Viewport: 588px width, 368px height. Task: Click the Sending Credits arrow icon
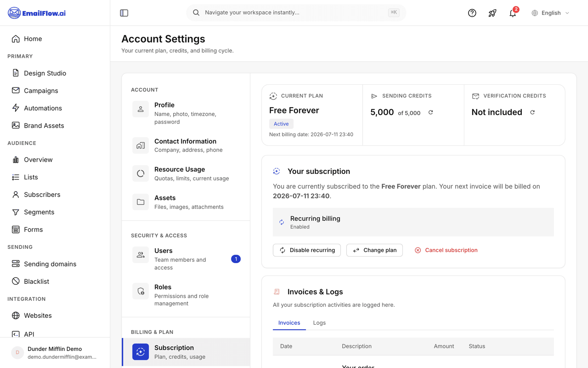(374, 96)
